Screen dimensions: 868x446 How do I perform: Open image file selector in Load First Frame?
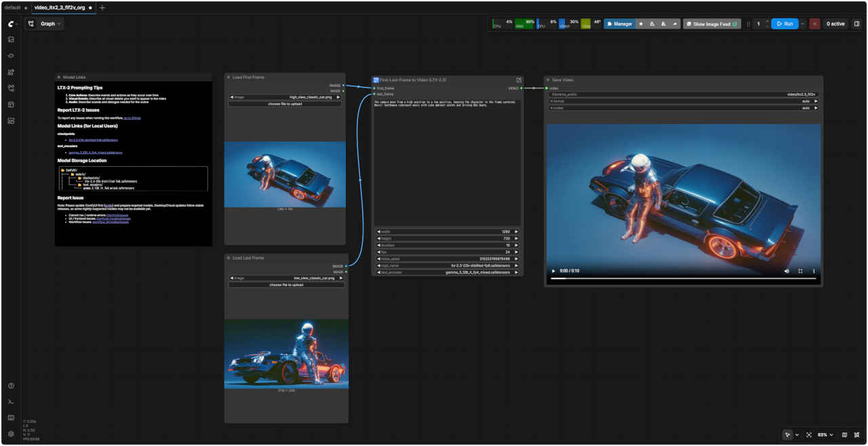(x=285, y=97)
